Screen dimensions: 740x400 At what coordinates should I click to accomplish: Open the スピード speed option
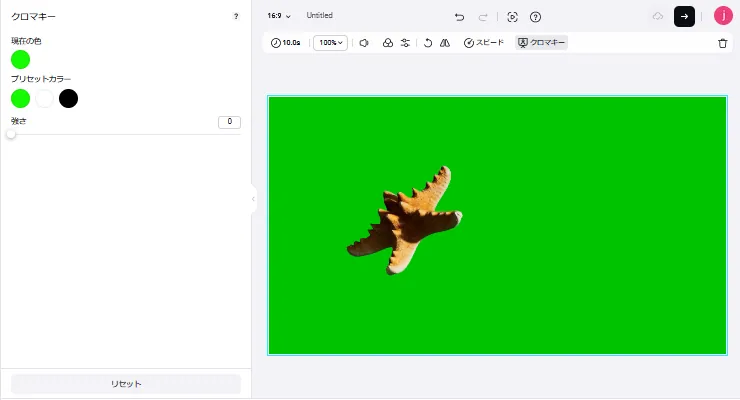[x=484, y=43]
